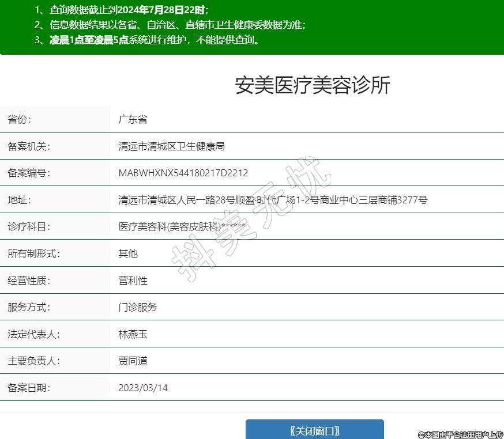Click the 法定代表人 row label
Viewport: 504px width, 439px height.
(x=33, y=334)
